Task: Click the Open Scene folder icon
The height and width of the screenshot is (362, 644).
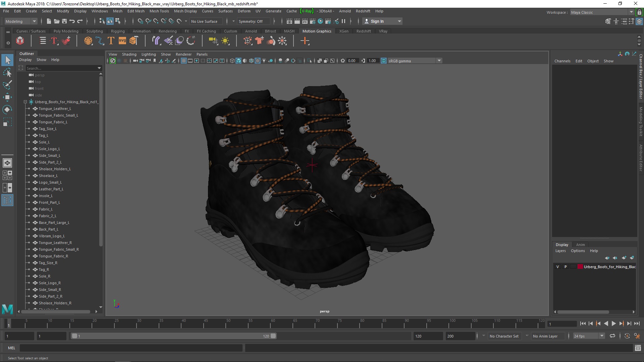Action: [x=57, y=21]
